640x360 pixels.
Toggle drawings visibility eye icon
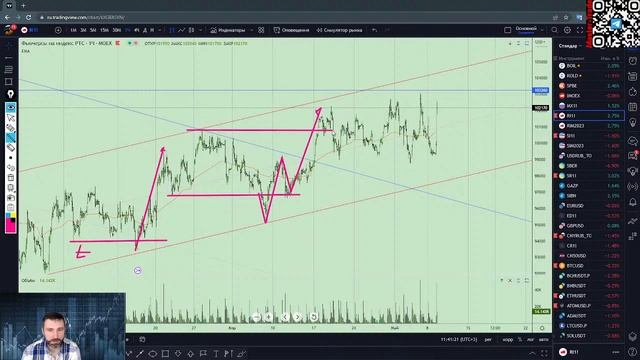tap(11, 107)
